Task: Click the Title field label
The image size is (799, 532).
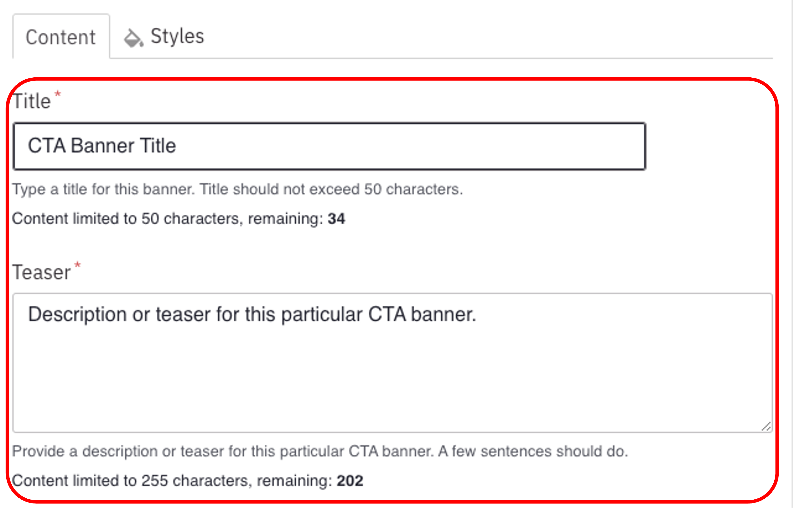Action: 31,102
